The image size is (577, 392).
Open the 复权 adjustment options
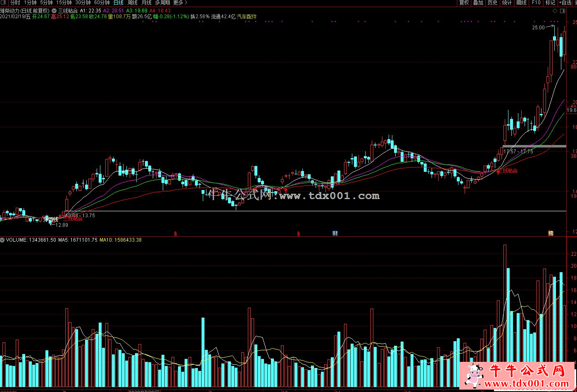click(x=464, y=2)
